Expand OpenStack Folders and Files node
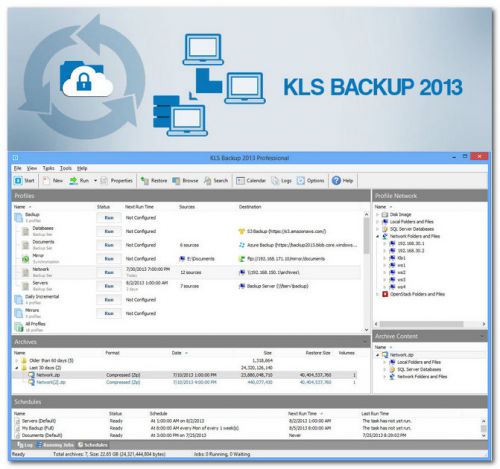This screenshot has height=469, width=500. tap(378, 294)
